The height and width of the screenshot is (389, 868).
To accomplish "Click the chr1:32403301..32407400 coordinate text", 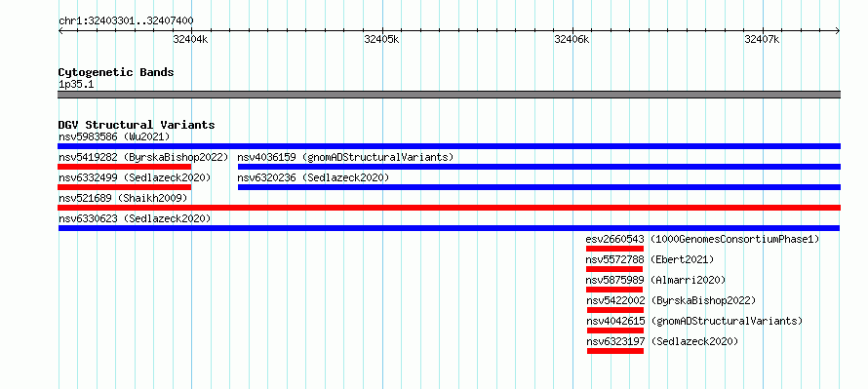I will click(126, 21).
